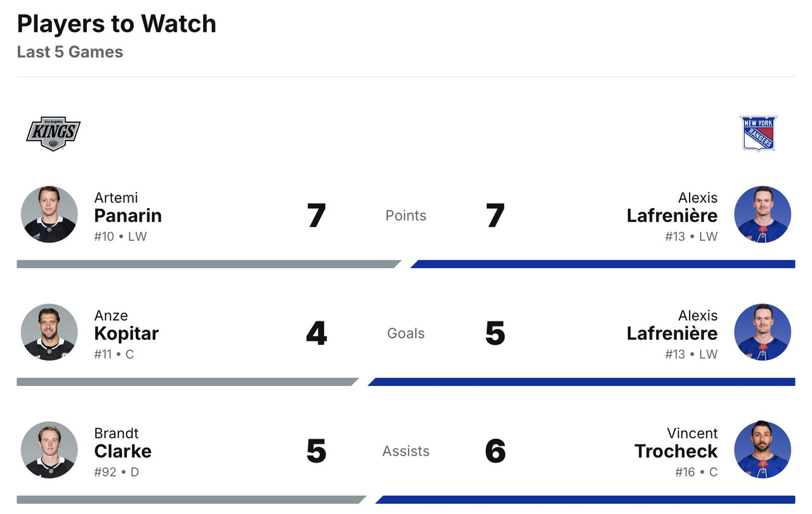812x514 pixels.
Task: Click Lafrenière's headshot in Points row
Action: [763, 214]
